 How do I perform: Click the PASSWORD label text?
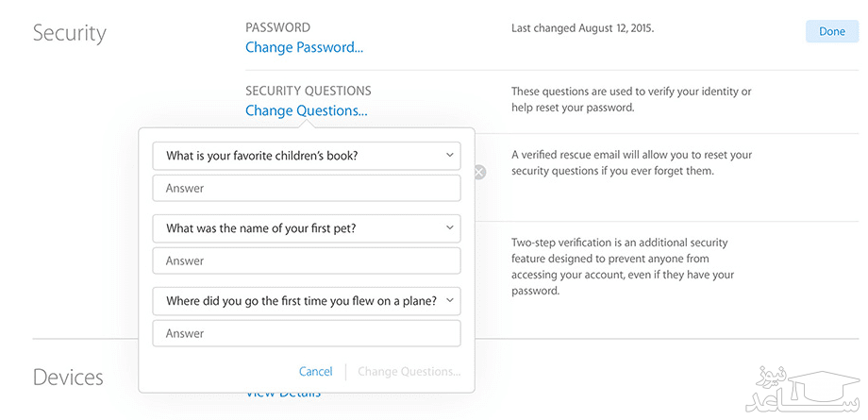(277, 27)
